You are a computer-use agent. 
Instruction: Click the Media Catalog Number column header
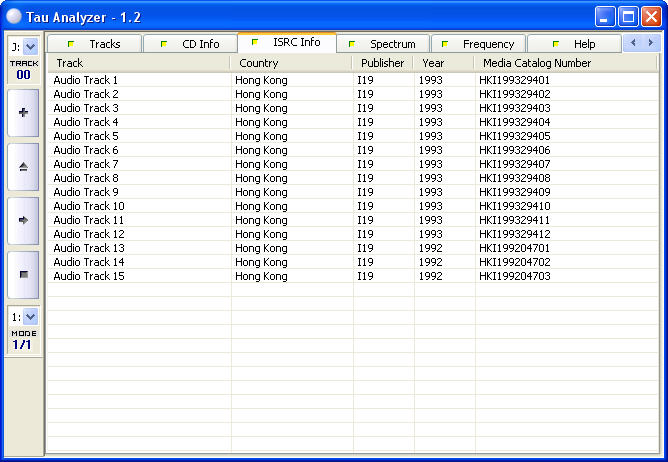click(x=565, y=63)
